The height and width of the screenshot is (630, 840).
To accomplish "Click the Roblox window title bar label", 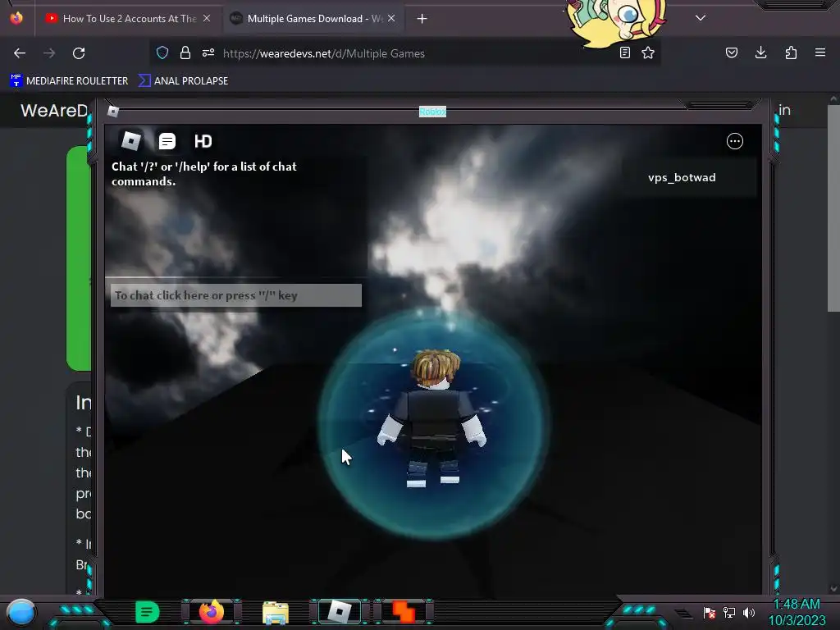I will 432,112.
